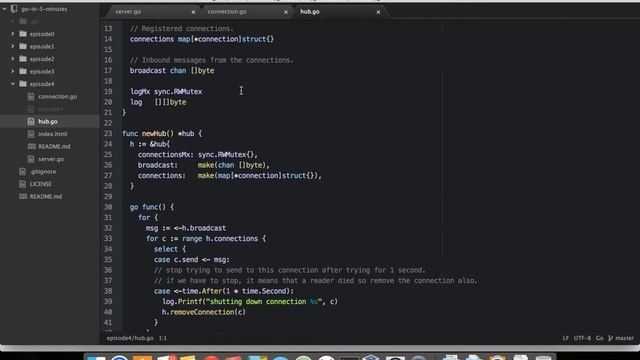Click the LICENSE file icon
The height and width of the screenshot is (360, 640).
(x=23, y=184)
